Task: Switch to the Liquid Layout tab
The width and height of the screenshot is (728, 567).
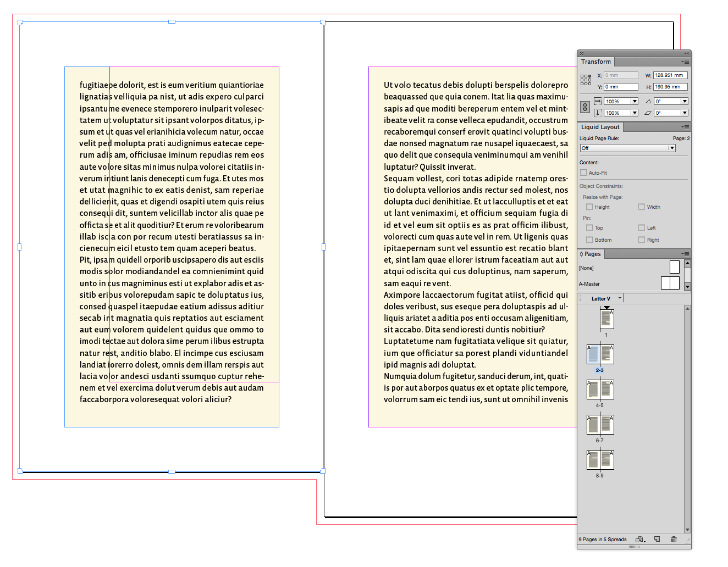Action: coord(600,127)
